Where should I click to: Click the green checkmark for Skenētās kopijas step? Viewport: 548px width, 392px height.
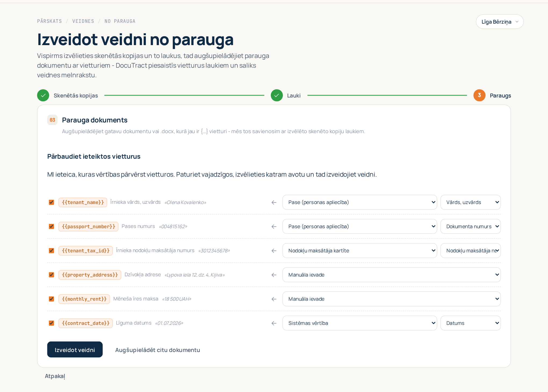pos(43,95)
